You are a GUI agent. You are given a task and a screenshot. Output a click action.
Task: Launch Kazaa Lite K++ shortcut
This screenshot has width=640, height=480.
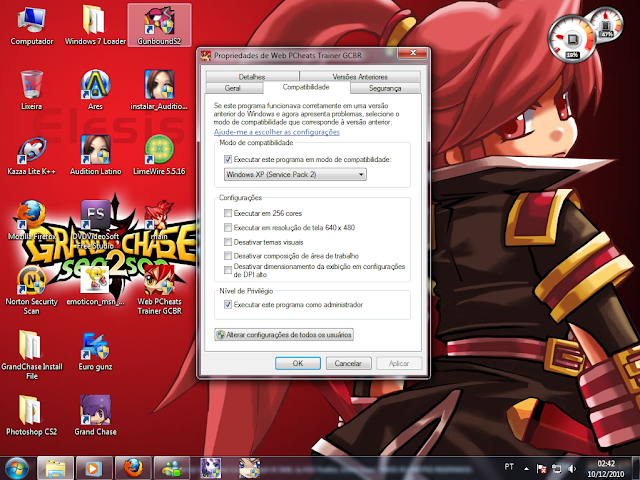(32, 155)
